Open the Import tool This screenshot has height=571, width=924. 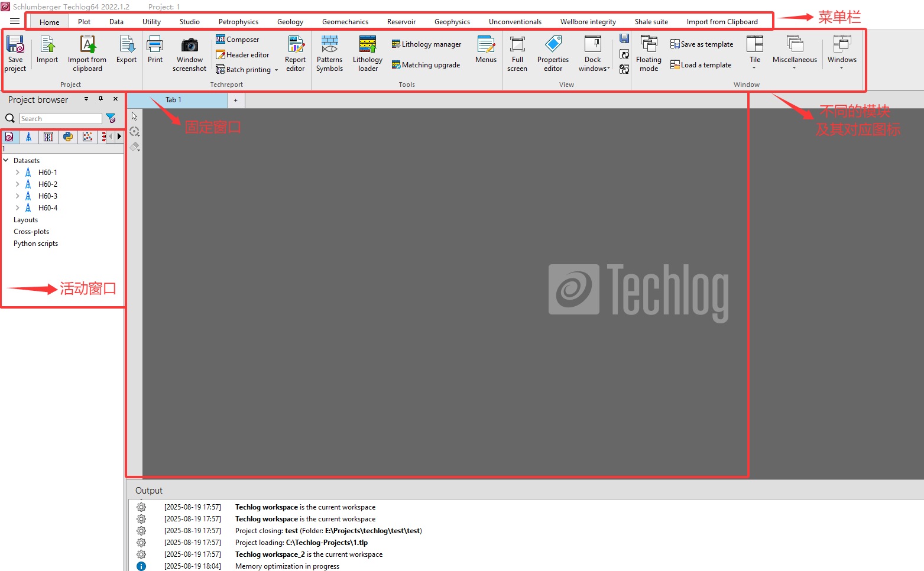47,50
